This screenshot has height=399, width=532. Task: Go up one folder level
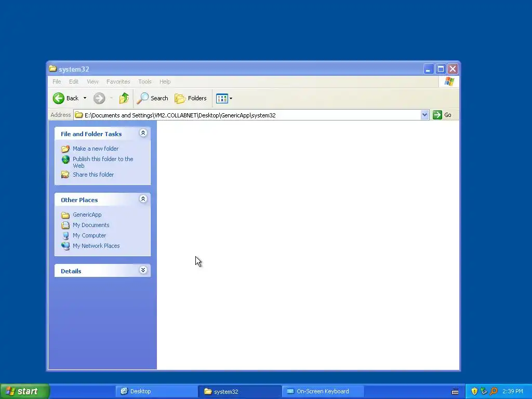point(124,98)
